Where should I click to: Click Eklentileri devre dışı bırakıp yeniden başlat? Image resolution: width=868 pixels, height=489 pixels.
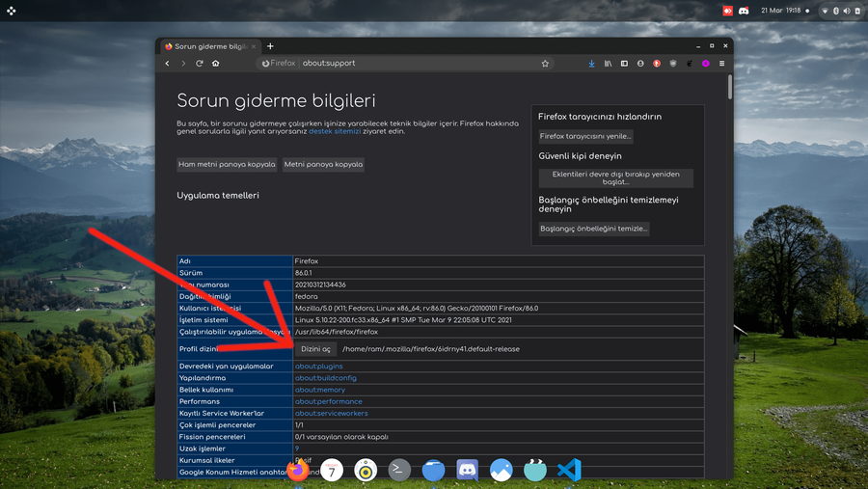[615, 177]
